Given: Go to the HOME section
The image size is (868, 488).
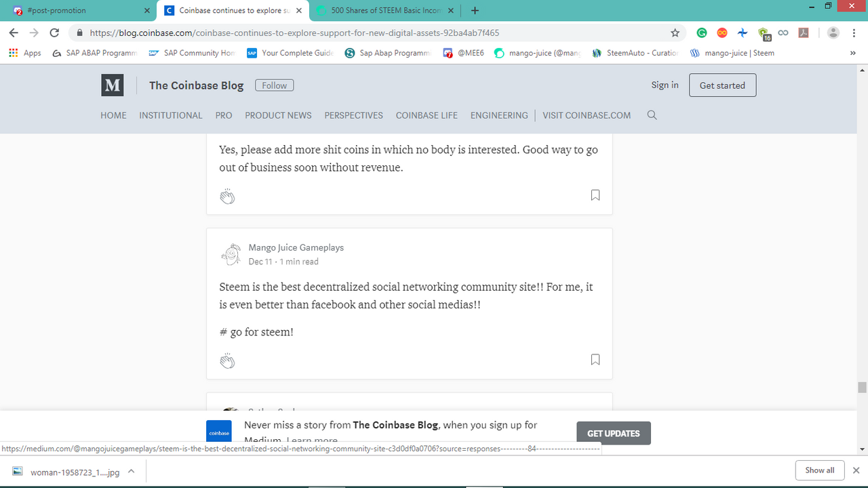Looking at the screenshot, I should point(113,115).
